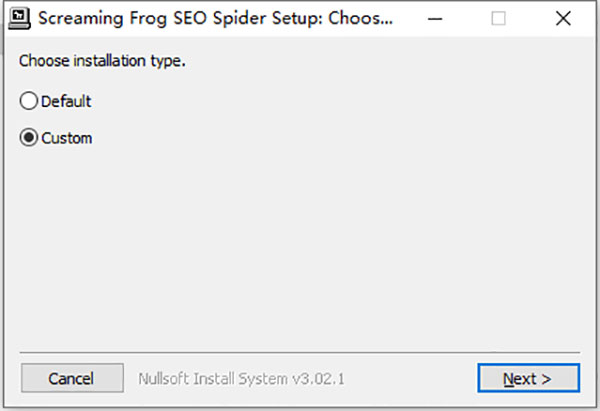Select the Default installation radio button
The width and height of the screenshot is (600, 411).
pos(29,101)
